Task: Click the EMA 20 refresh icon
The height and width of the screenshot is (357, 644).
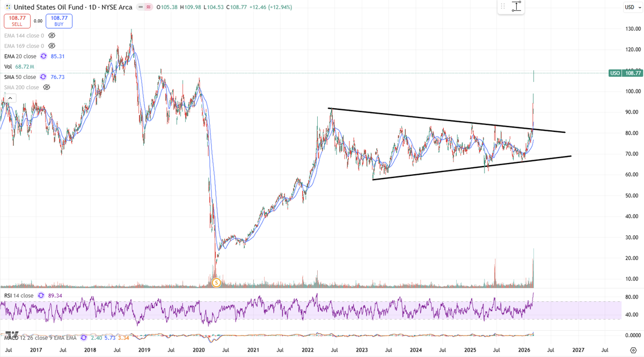Action: click(42, 56)
